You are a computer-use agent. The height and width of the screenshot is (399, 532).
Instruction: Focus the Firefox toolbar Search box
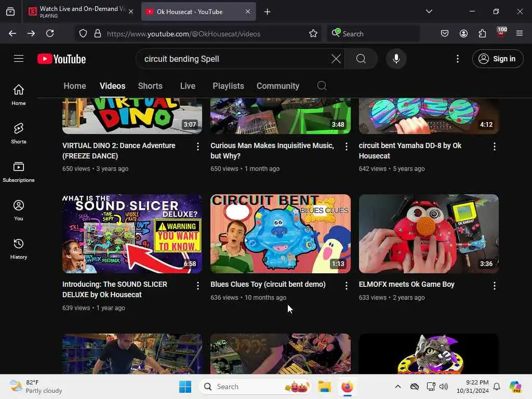pos(373,34)
